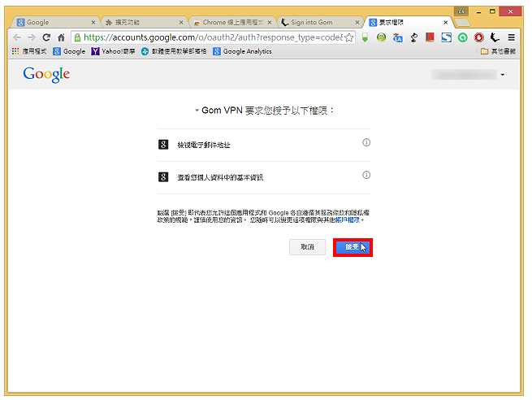Viewport: 532px width, 400px height.
Task: Click the green smiley face extension icon
Action: click(382, 37)
